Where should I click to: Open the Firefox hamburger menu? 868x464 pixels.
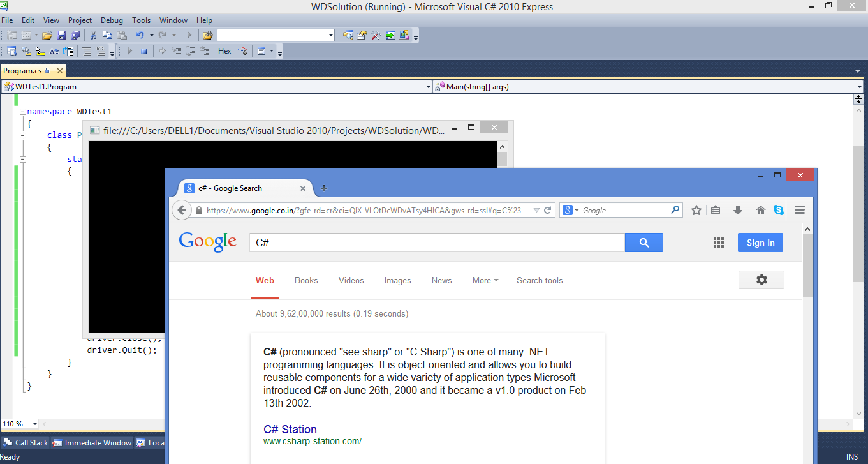point(800,210)
